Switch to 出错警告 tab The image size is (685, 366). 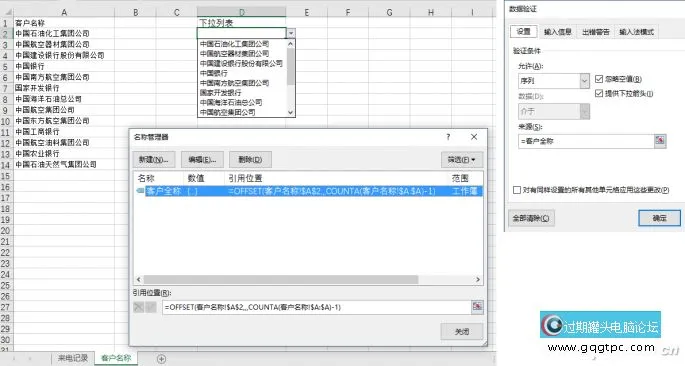click(x=595, y=32)
